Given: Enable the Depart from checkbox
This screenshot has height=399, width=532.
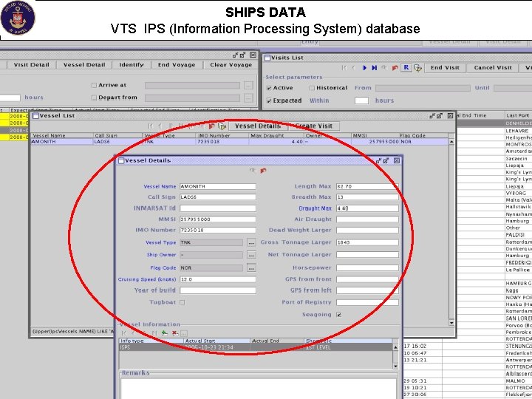Looking at the screenshot, I should [x=94, y=98].
